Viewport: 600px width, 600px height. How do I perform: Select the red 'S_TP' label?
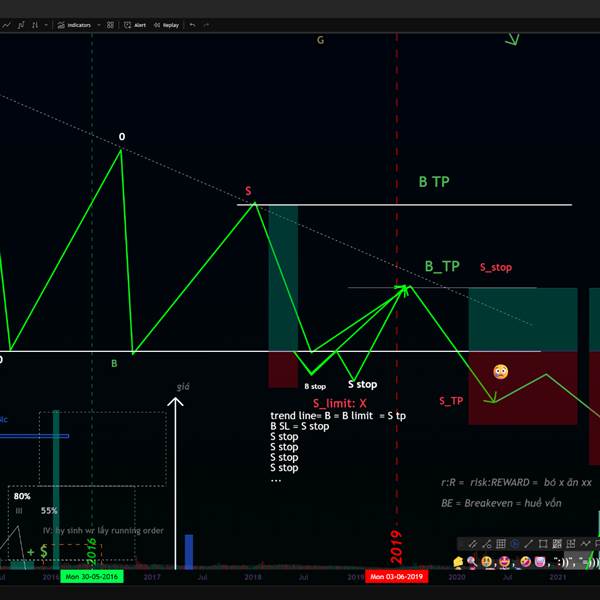tap(451, 401)
